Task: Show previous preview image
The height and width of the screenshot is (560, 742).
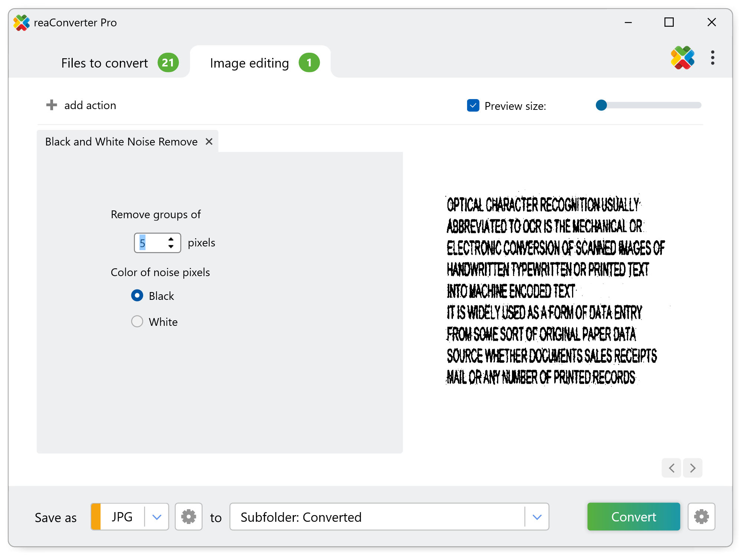Action: pos(671,468)
